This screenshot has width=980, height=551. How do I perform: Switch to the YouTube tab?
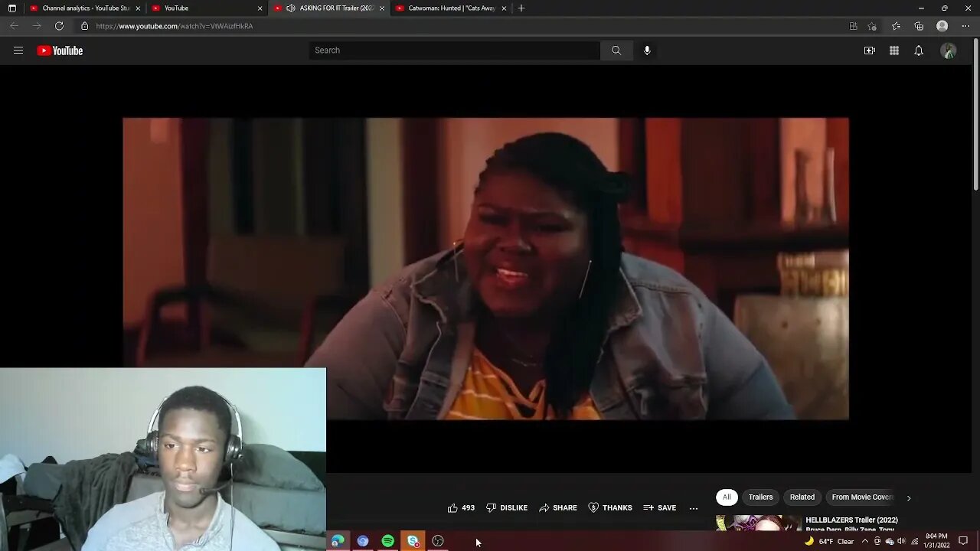click(205, 8)
